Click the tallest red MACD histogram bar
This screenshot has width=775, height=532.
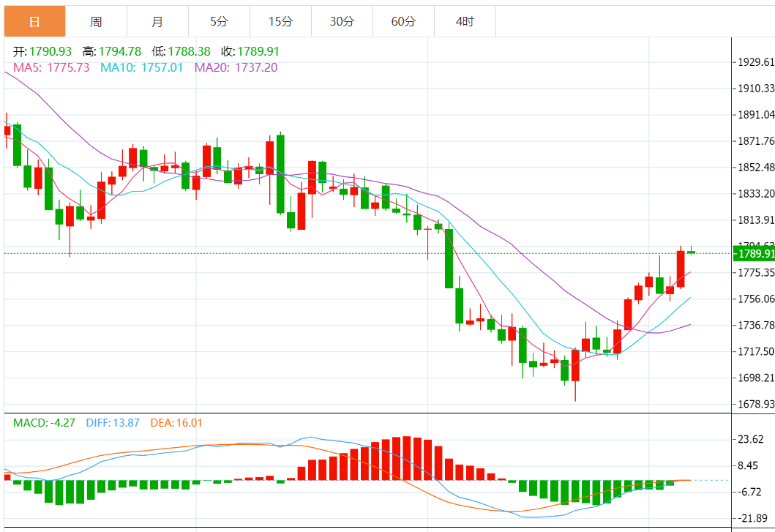point(407,458)
